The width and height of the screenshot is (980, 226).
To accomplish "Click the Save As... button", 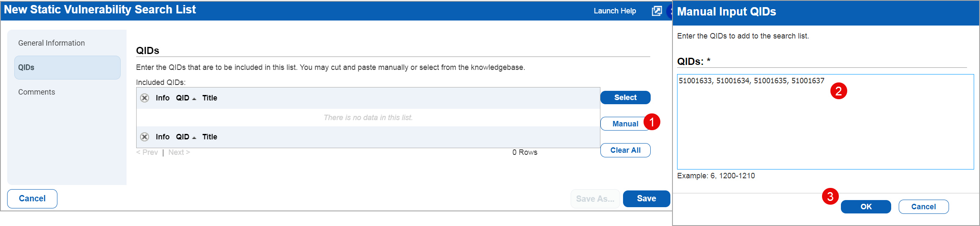I will point(595,199).
